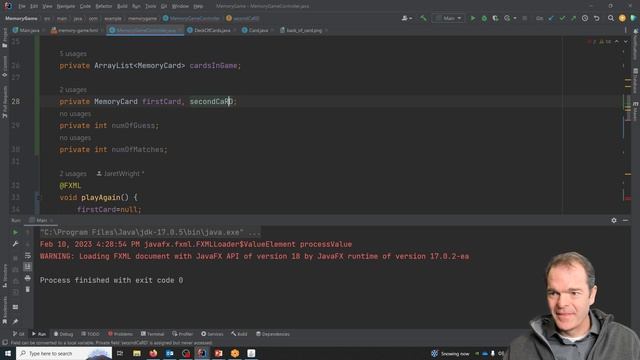The width and height of the screenshot is (640, 360).
Task: Click the 'Type here to search' taskbar box
Action: (64, 353)
